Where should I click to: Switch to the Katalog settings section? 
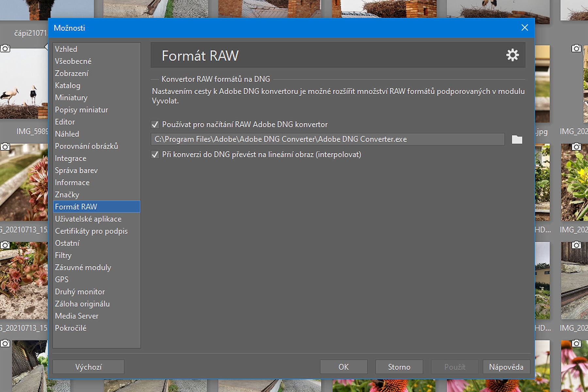(x=68, y=86)
